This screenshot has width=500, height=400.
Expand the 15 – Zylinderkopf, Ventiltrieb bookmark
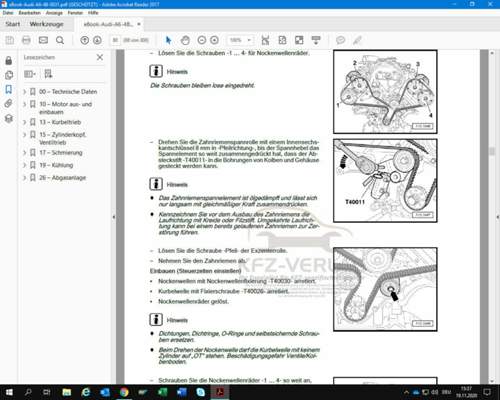(x=25, y=135)
